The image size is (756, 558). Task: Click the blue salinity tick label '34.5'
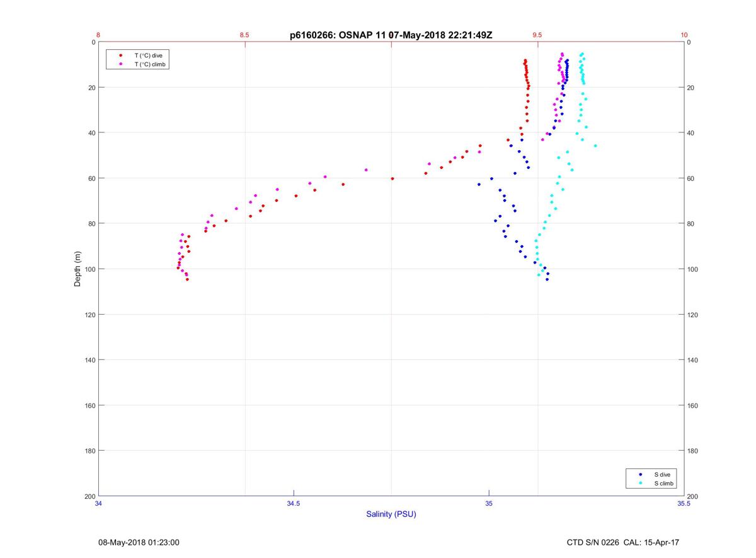pos(294,503)
